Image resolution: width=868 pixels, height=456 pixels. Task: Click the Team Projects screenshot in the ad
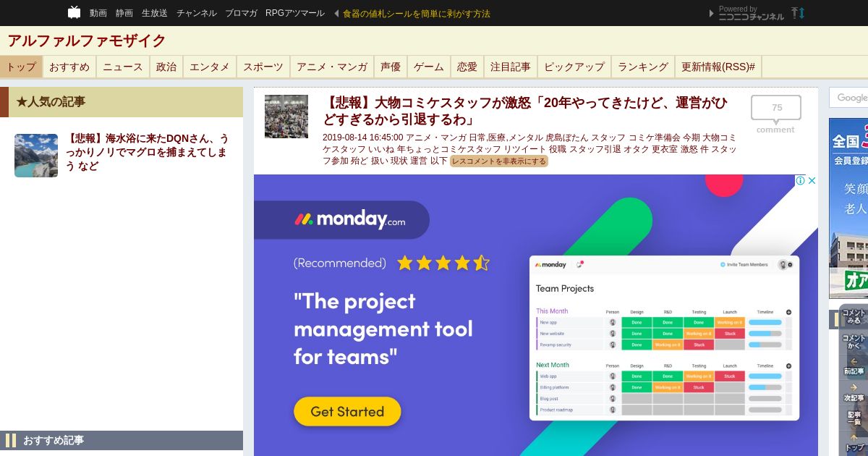664,337
